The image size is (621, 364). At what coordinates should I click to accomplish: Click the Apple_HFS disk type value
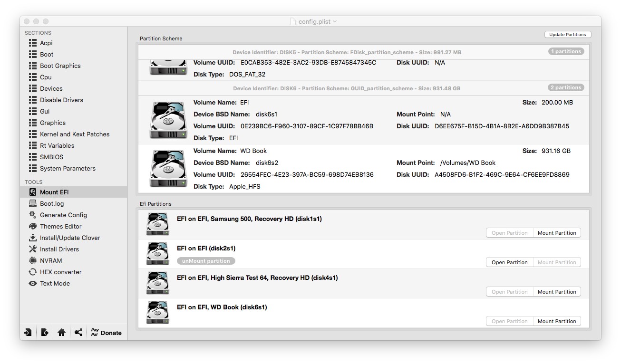tap(245, 187)
